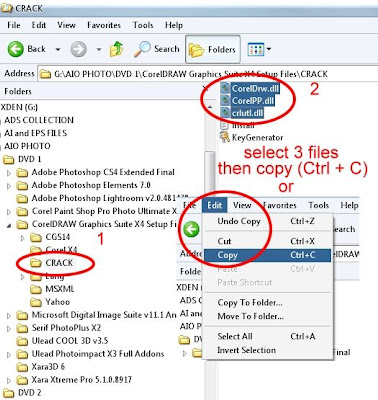Select XDEN (G:) drive in the tree
The height and width of the screenshot is (400, 378).
pyautogui.click(x=19, y=107)
